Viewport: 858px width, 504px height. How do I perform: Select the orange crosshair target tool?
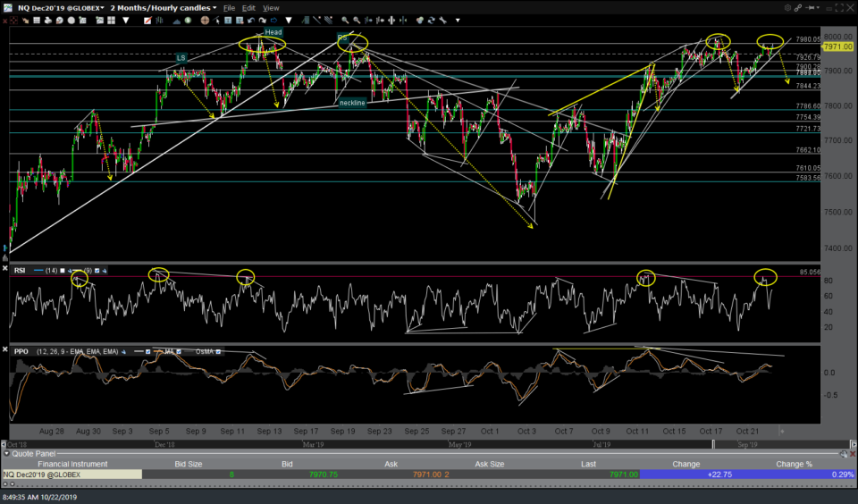tap(205, 21)
